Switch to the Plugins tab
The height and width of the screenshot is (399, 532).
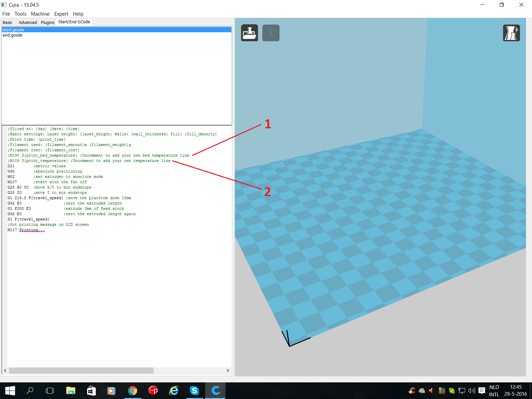point(48,22)
